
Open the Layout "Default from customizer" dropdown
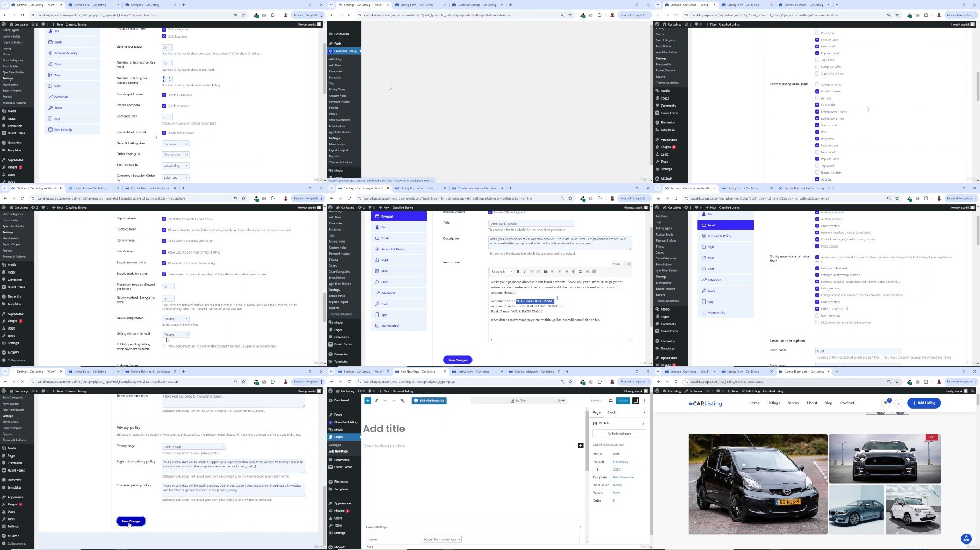click(442, 539)
